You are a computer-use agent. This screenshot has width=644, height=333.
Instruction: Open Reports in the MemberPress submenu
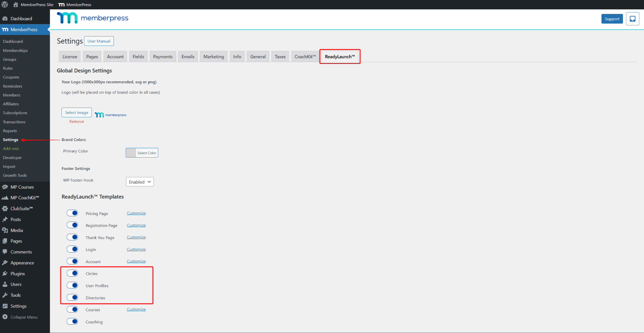pyautogui.click(x=10, y=131)
